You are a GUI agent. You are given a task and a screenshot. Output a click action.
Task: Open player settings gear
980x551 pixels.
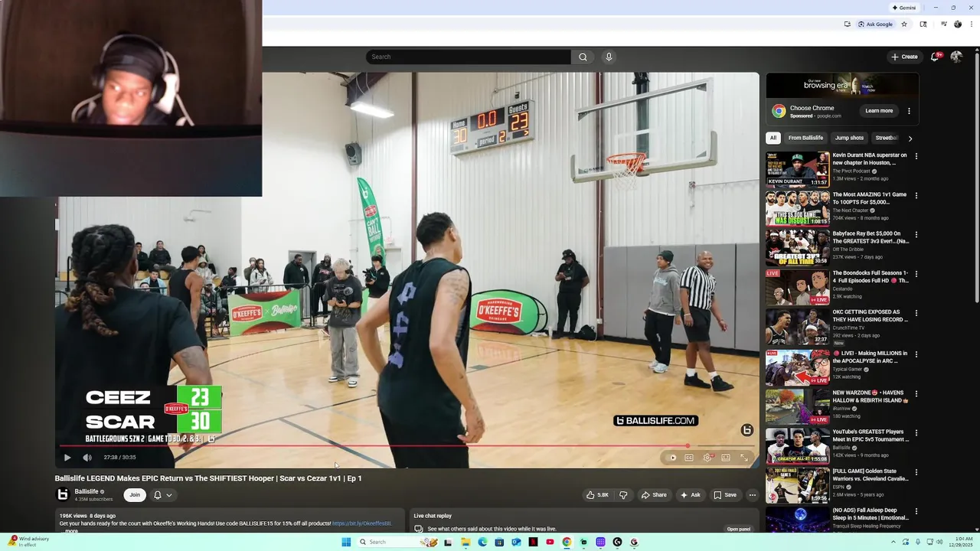pyautogui.click(x=707, y=458)
